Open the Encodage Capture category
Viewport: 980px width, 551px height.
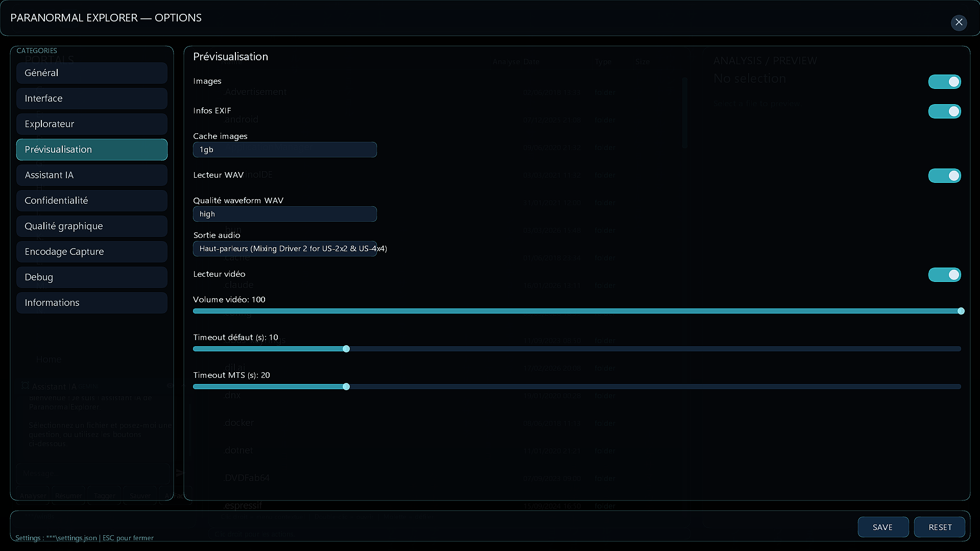click(92, 252)
